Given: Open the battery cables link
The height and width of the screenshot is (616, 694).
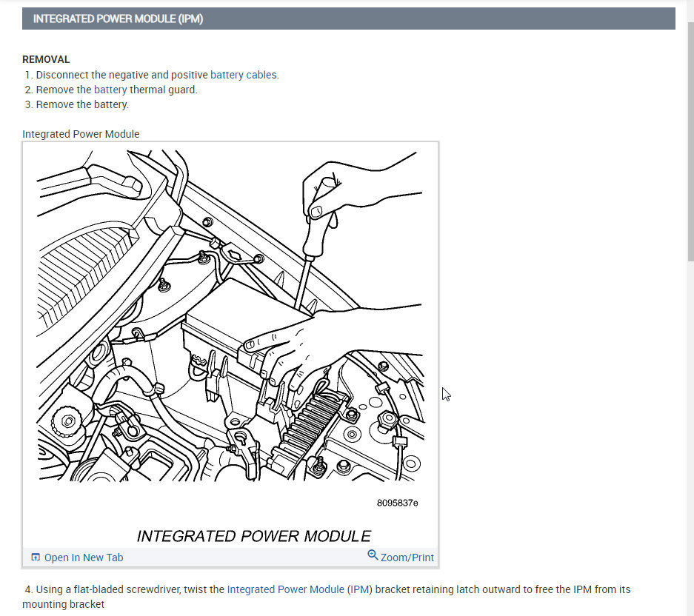Looking at the screenshot, I should 244,75.
